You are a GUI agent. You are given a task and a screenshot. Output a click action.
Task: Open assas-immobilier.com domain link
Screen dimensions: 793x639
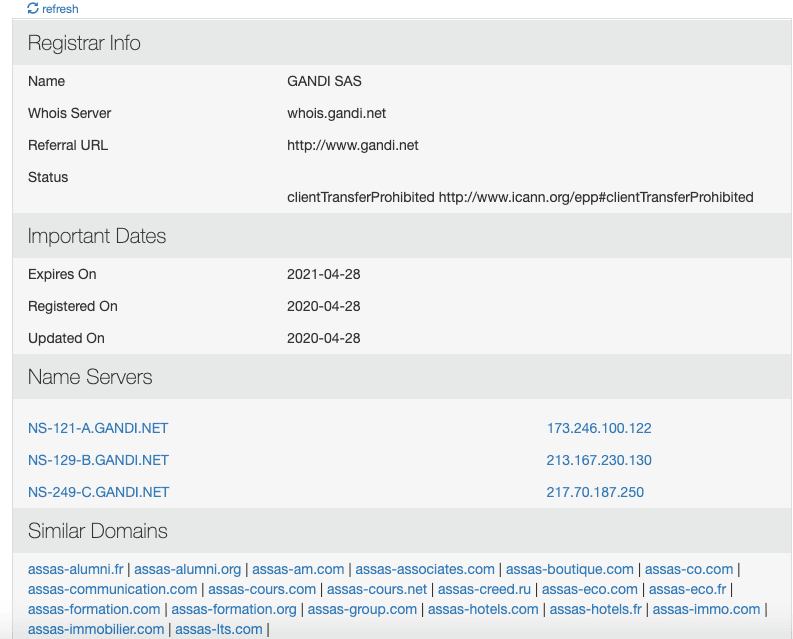[x=96, y=629]
